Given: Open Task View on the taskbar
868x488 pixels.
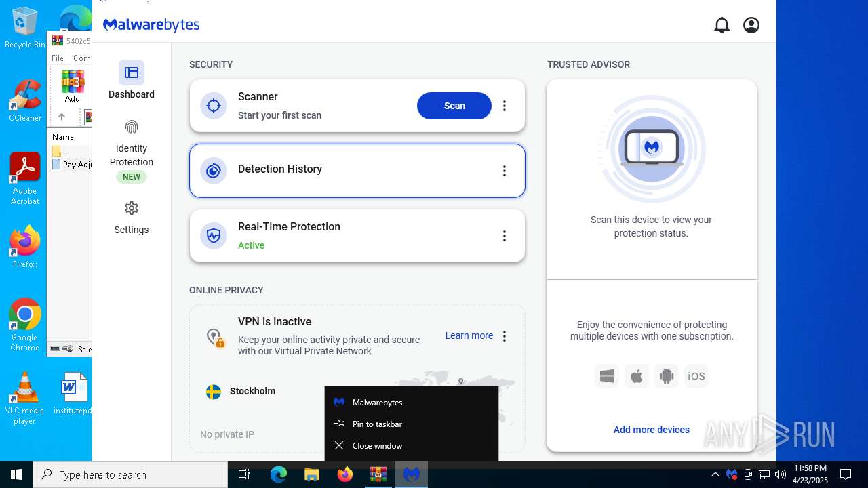Looking at the screenshot, I should [244, 474].
